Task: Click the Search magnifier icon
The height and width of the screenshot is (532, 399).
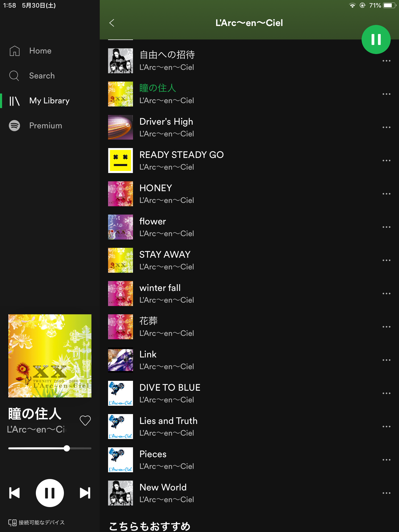Action: pos(14,76)
